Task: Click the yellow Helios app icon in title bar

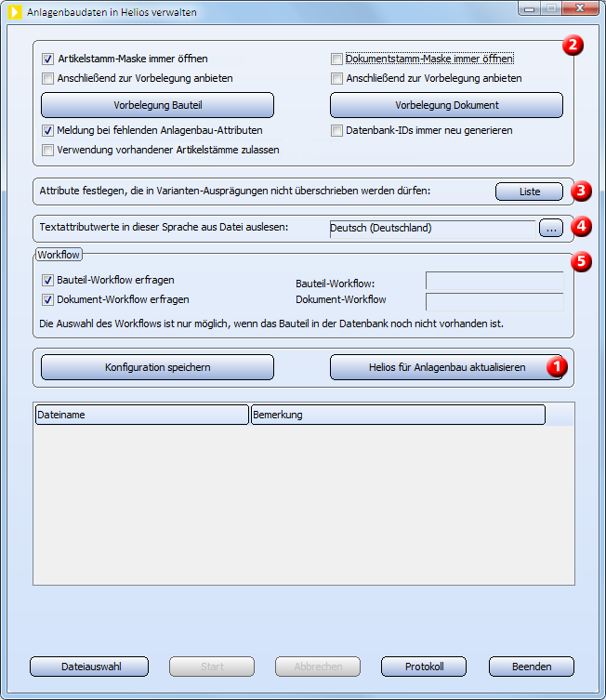Action: 15,12
